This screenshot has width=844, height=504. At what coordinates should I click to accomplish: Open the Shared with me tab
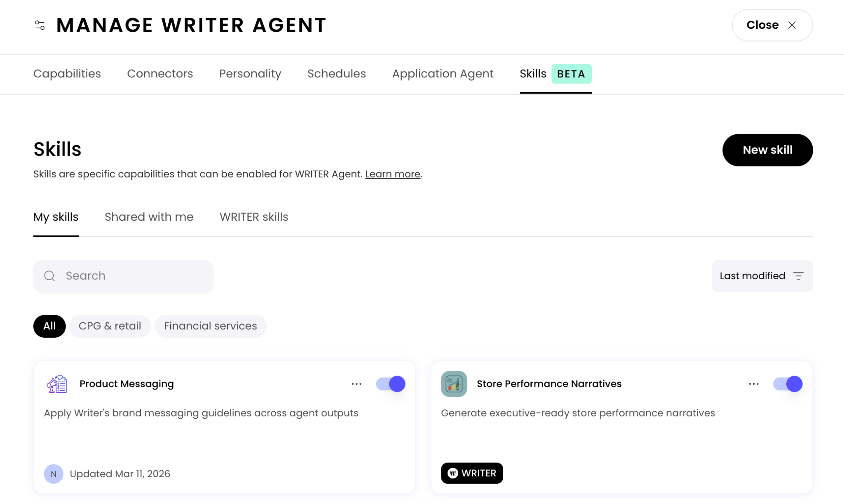point(149,217)
